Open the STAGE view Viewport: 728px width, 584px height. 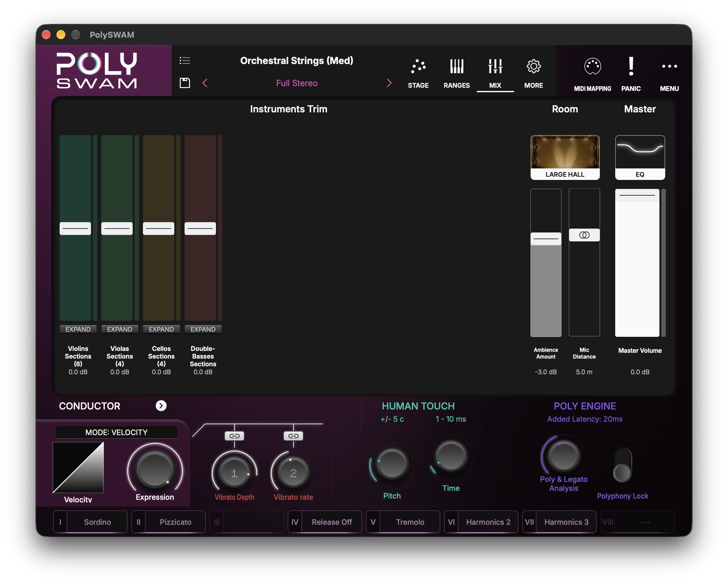click(418, 74)
